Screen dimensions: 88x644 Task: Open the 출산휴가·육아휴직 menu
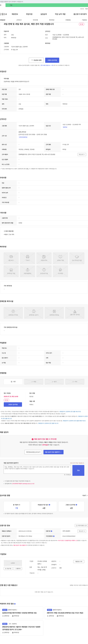coord(80,14)
